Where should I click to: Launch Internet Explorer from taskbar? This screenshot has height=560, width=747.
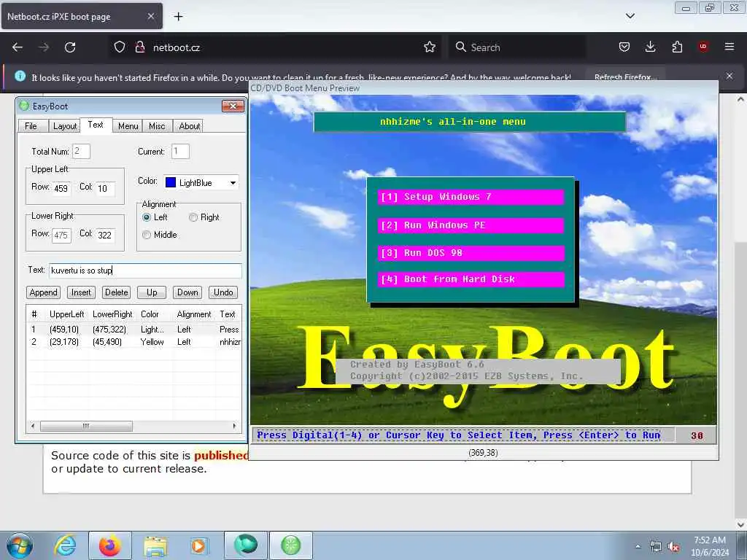65,545
